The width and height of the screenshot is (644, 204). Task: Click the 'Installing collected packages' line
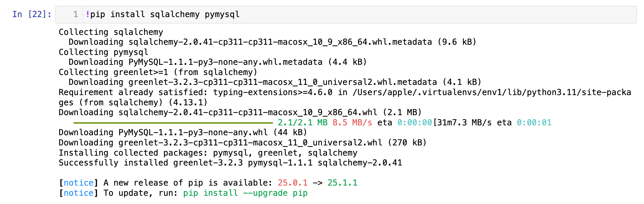point(208,153)
